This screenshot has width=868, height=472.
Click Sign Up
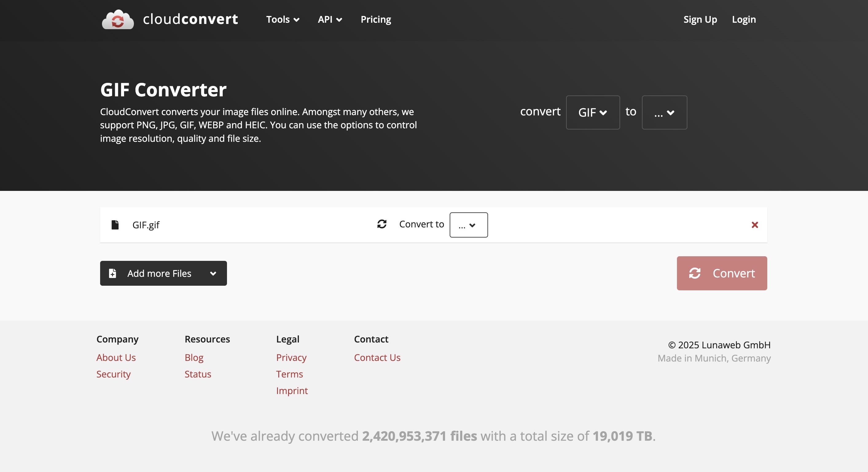coord(700,20)
